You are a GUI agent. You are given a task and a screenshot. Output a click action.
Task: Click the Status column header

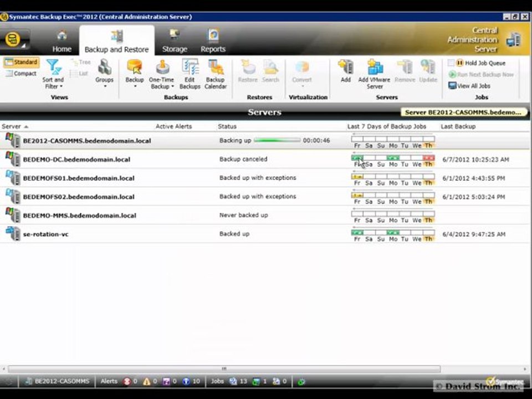click(227, 126)
